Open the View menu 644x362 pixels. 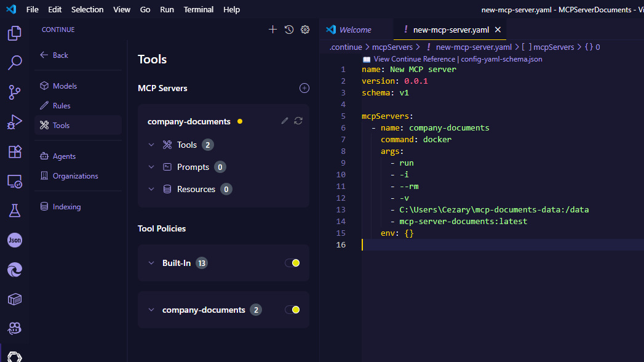122,9
